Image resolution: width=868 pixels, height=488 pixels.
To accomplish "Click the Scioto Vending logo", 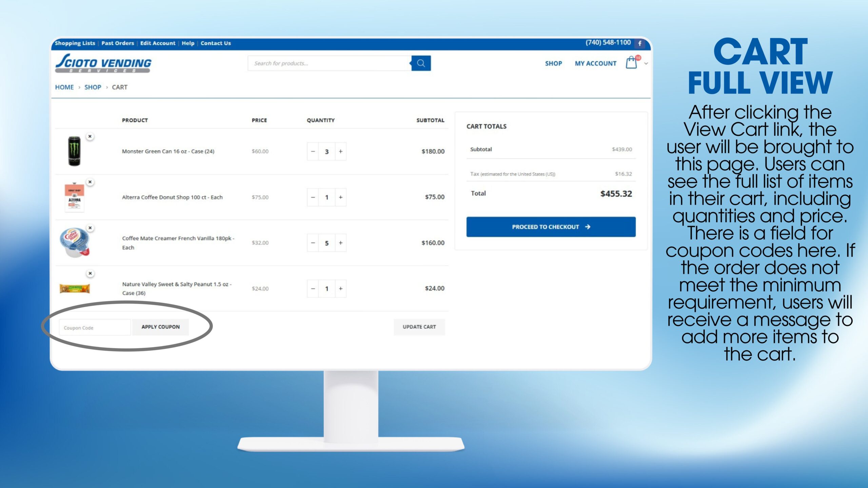I will (103, 63).
